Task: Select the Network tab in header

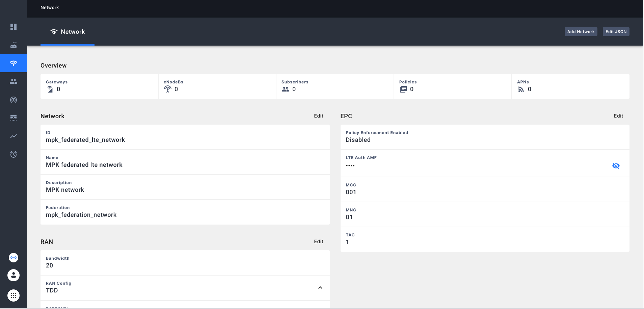Action: 68,32
